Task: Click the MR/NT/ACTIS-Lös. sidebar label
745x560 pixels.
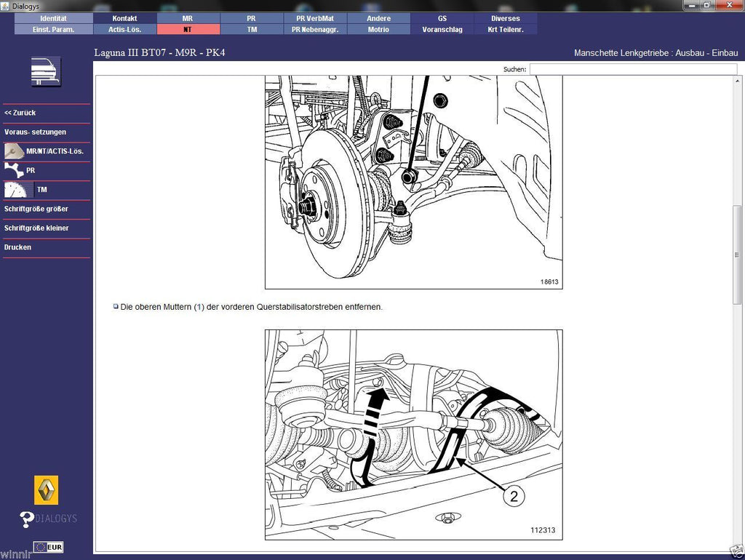Action: point(55,151)
